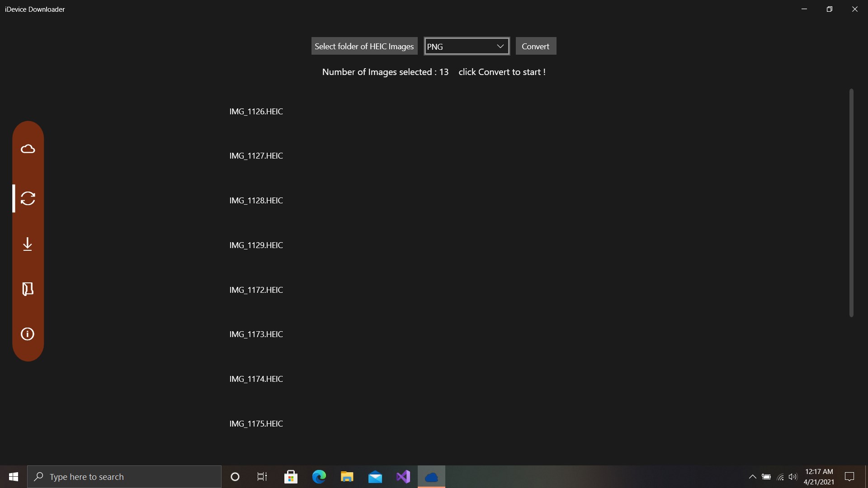
Task: Click Select folder of HEIC Images
Action: (x=364, y=46)
